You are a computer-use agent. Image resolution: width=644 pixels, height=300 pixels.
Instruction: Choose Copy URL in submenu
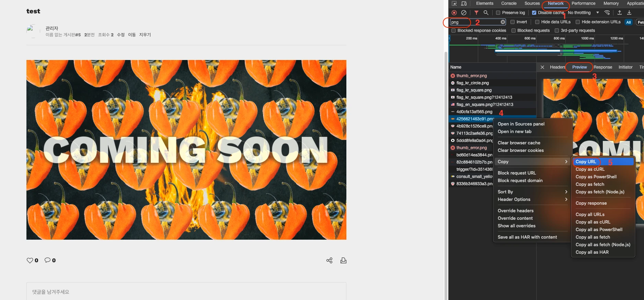603,162
